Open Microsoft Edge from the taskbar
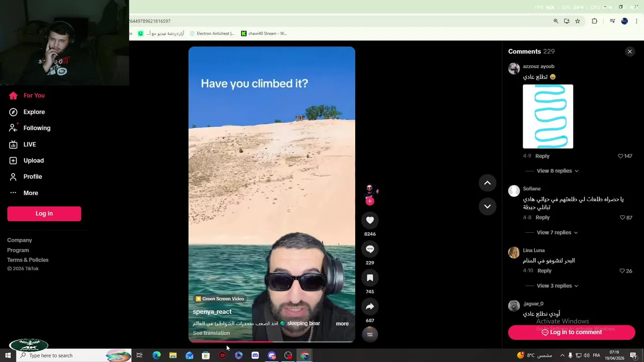The width and height of the screenshot is (644, 362). (x=156, y=355)
